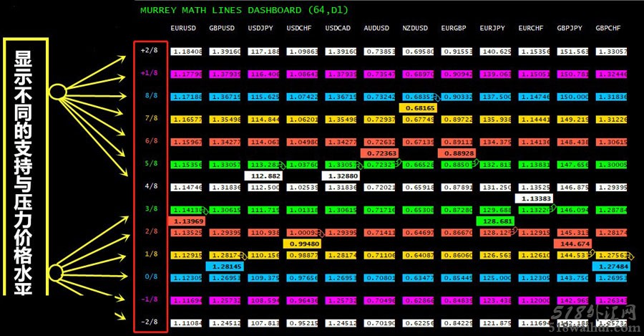
Task: Click the EURUSD column header
Action: tap(183, 29)
